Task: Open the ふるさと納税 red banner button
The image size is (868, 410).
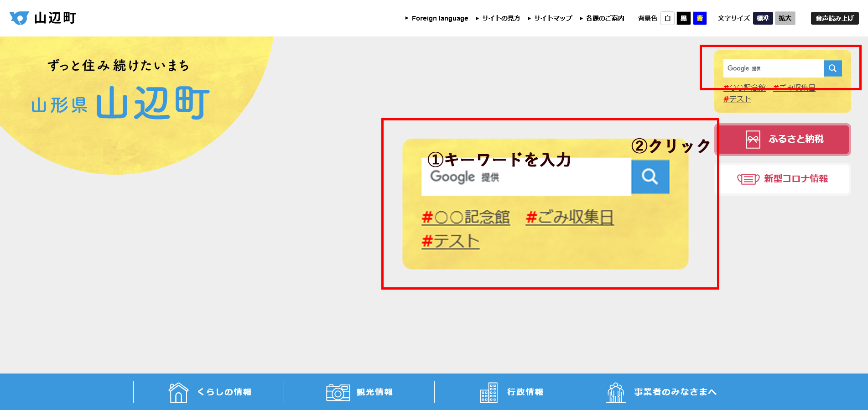Action: click(x=783, y=139)
